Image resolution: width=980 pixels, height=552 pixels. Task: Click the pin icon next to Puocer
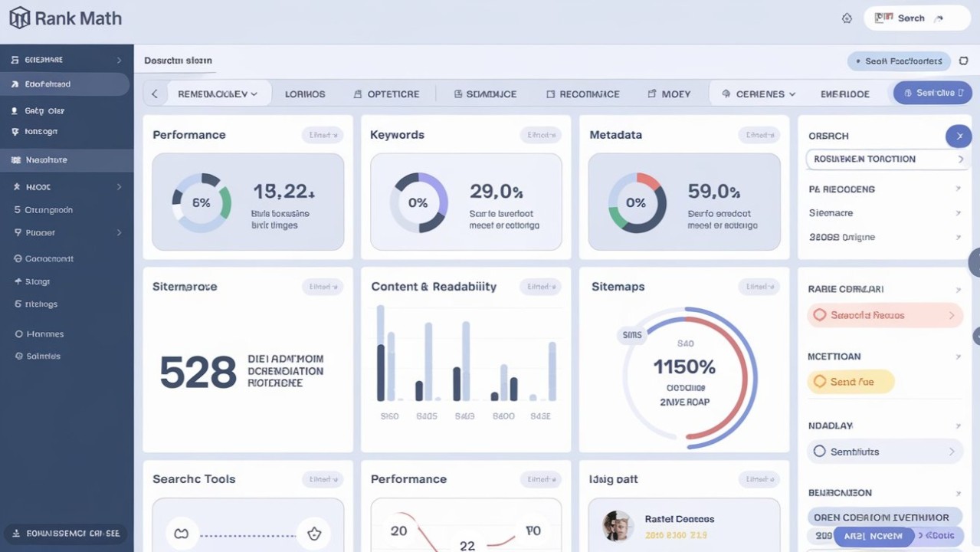[x=17, y=232]
